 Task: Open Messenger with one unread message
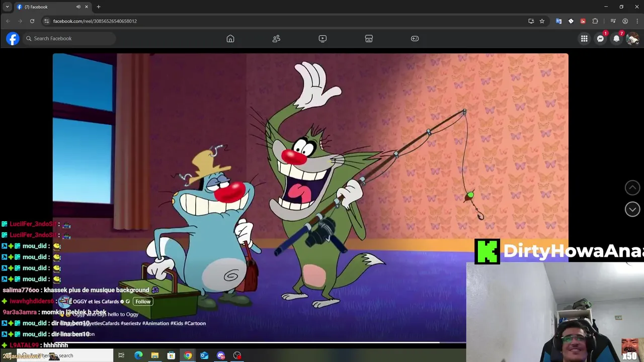click(x=600, y=39)
